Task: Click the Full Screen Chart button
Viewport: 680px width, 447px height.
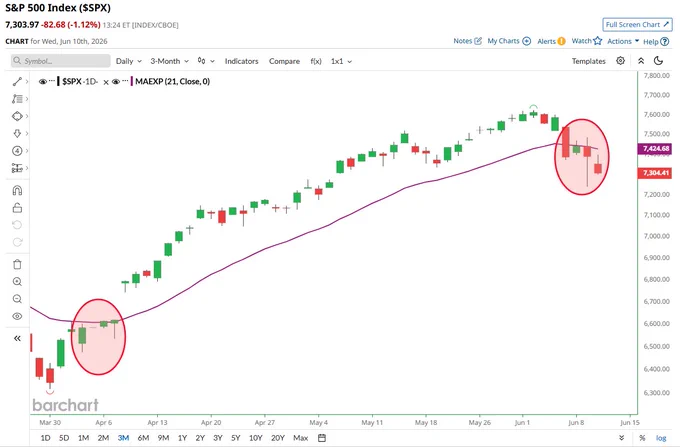Action: tap(637, 25)
